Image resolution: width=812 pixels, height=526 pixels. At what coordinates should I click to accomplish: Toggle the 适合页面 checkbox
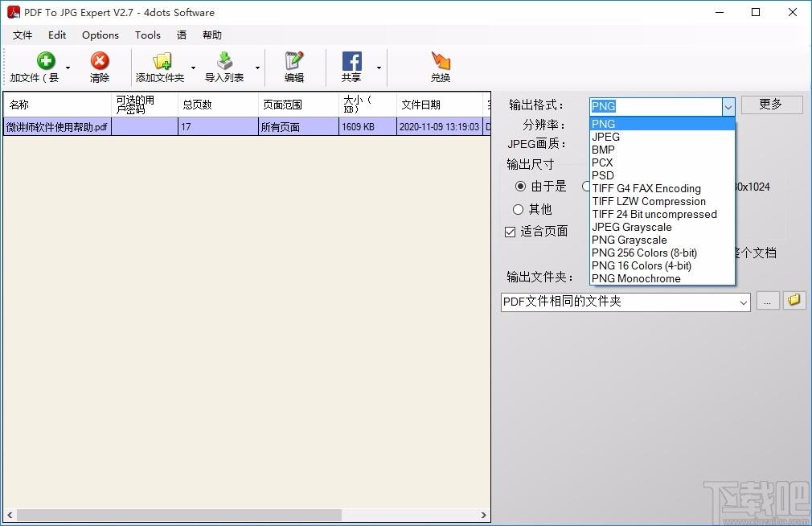[x=510, y=232]
